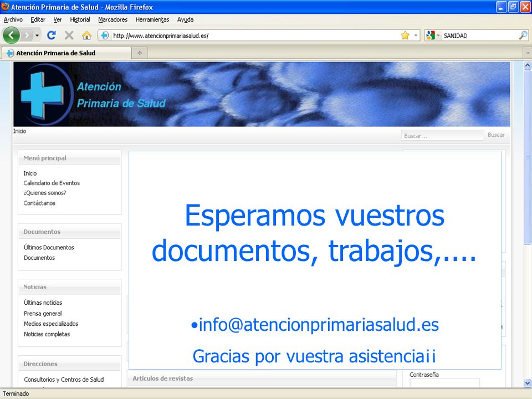Screen dimensions: 532x399
Task: Click the Artículos de revistas heading
Action: tap(163, 378)
